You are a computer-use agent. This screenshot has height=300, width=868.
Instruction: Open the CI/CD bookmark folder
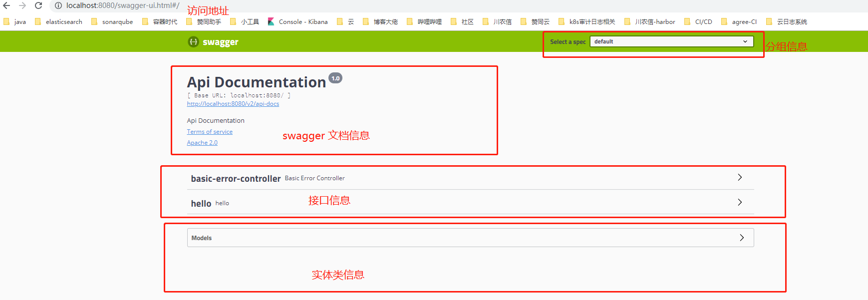point(698,21)
